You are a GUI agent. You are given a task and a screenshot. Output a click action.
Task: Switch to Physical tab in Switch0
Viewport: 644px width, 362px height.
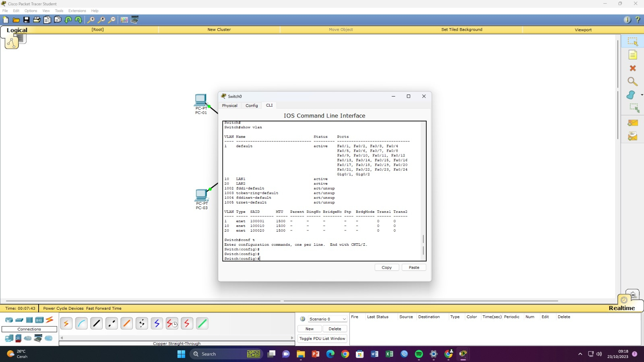pos(229,105)
